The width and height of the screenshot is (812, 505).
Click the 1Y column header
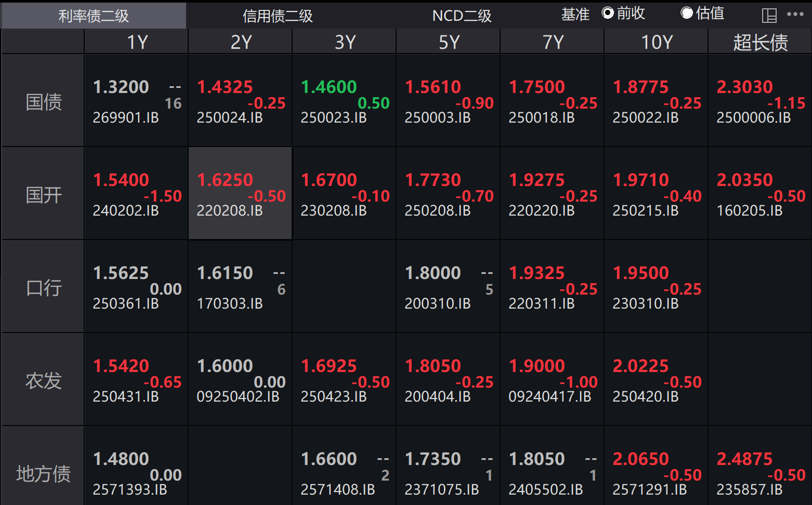(x=137, y=42)
